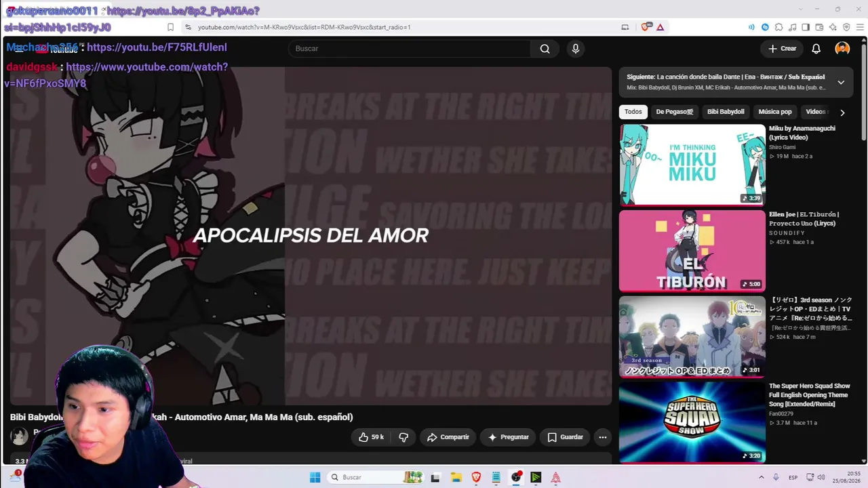868x488 pixels.
Task: Click the Shiro Gami channel name
Action: click(782, 147)
